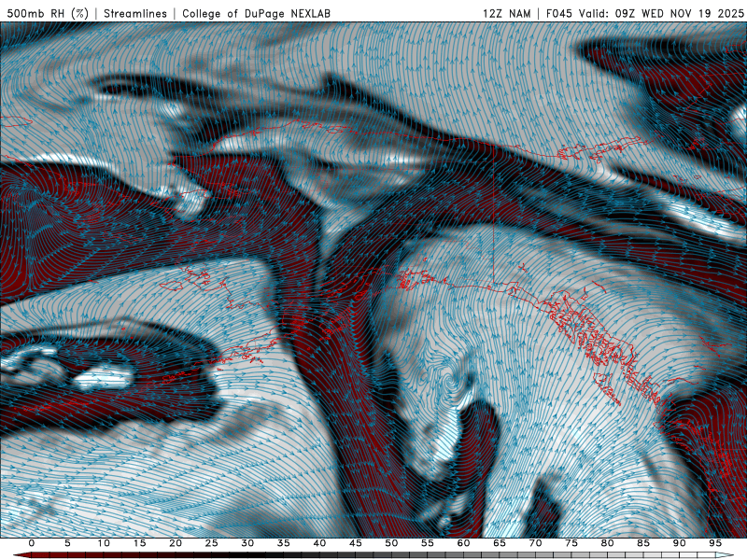Image resolution: width=747 pixels, height=560 pixels.
Task: Click the '85' value on color scale
Action: [643, 543]
